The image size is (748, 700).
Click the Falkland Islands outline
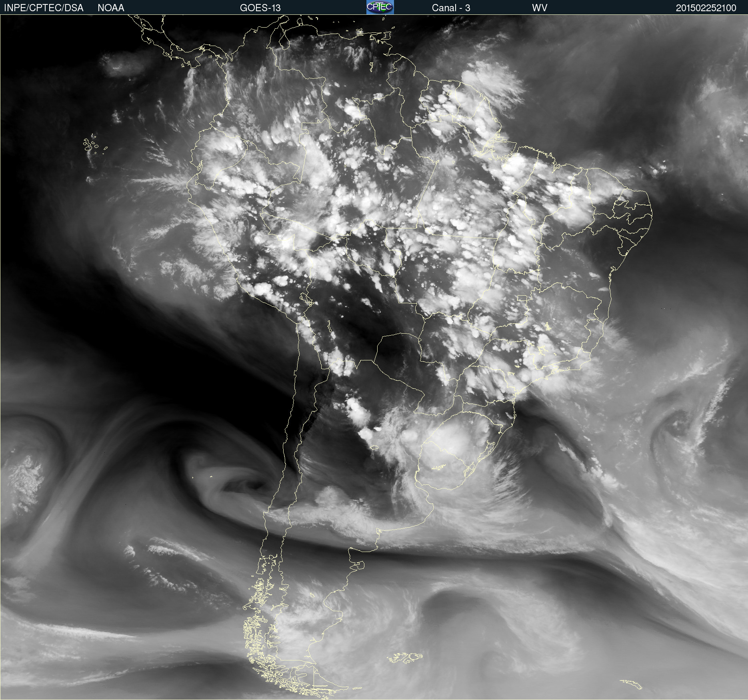pos(405,657)
